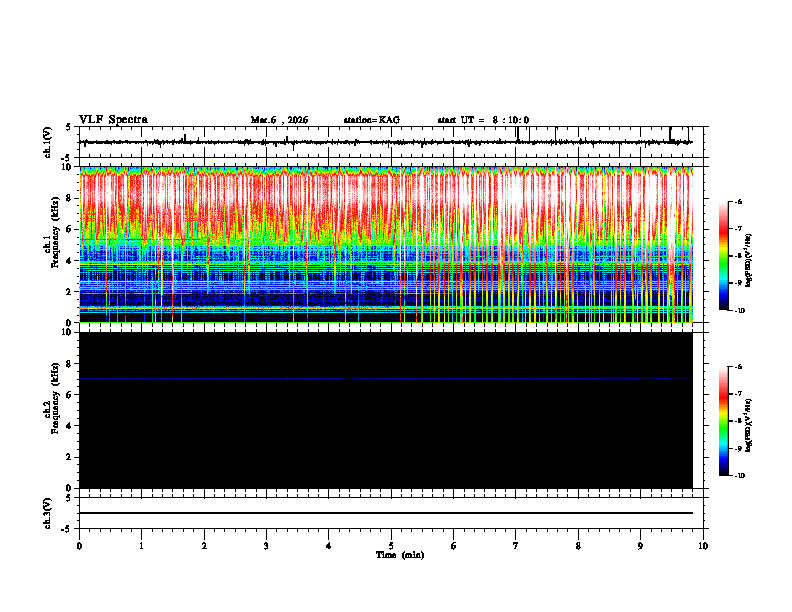Select the ch.2 color bar "log(PSD)" label

pyautogui.click(x=749, y=426)
